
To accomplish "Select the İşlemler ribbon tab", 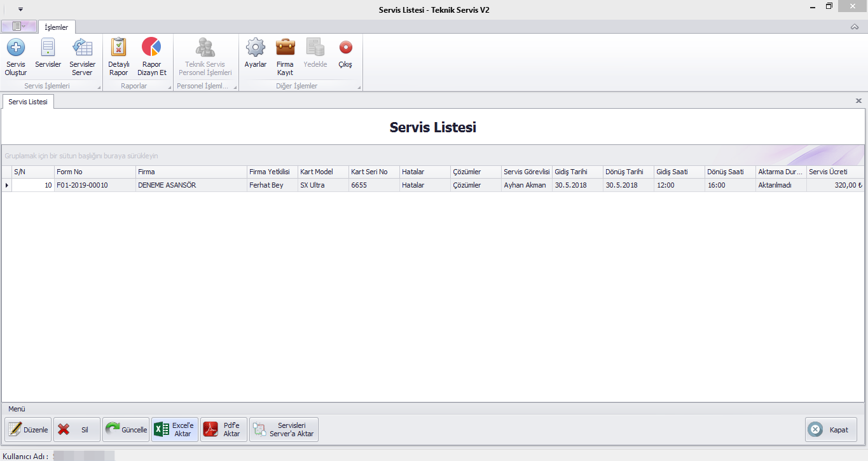I will click(57, 27).
